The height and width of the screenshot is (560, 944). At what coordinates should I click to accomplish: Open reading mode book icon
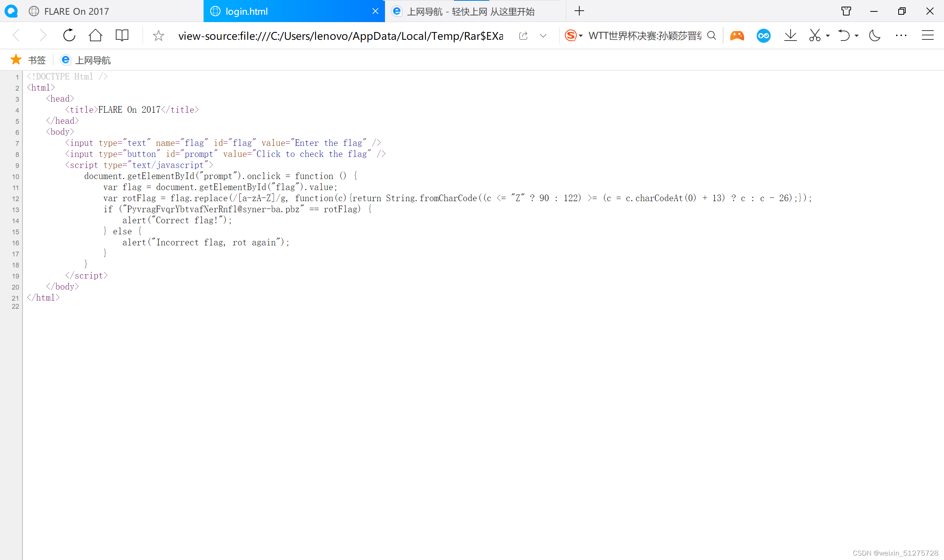[x=122, y=35]
